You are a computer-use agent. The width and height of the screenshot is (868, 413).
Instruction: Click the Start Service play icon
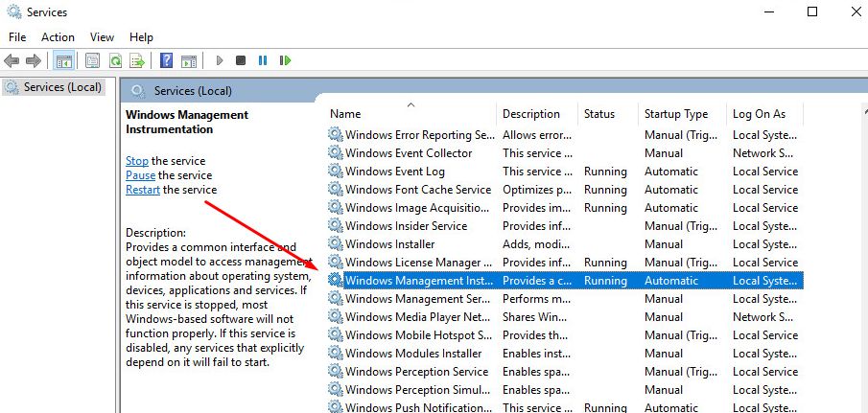[x=220, y=60]
